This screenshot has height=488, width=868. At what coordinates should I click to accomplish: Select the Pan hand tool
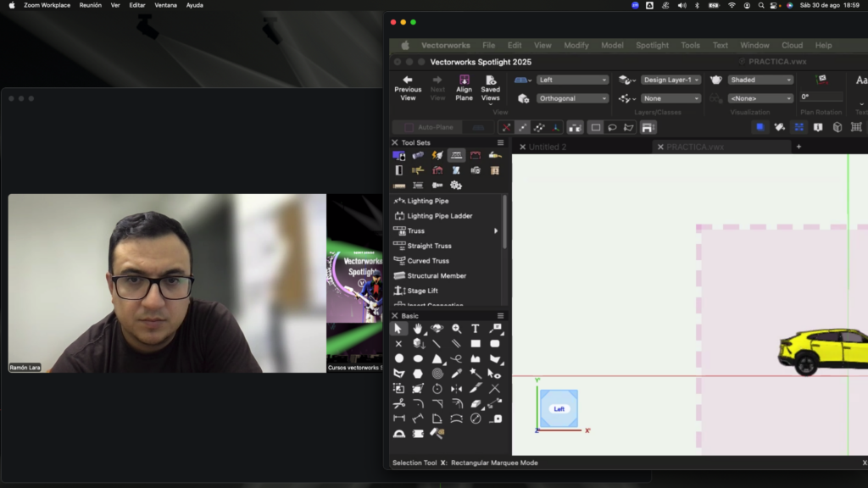pyautogui.click(x=418, y=329)
